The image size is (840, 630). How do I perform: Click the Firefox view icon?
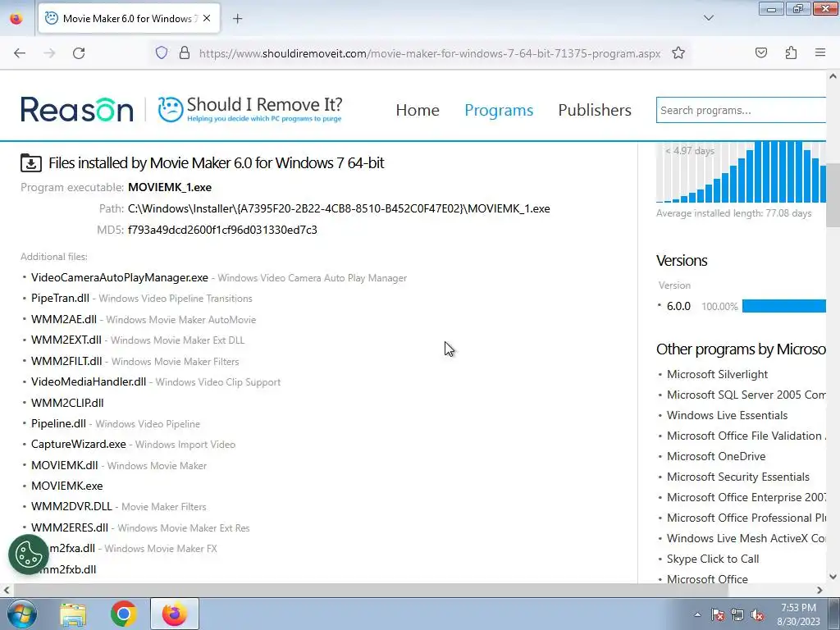point(16,19)
